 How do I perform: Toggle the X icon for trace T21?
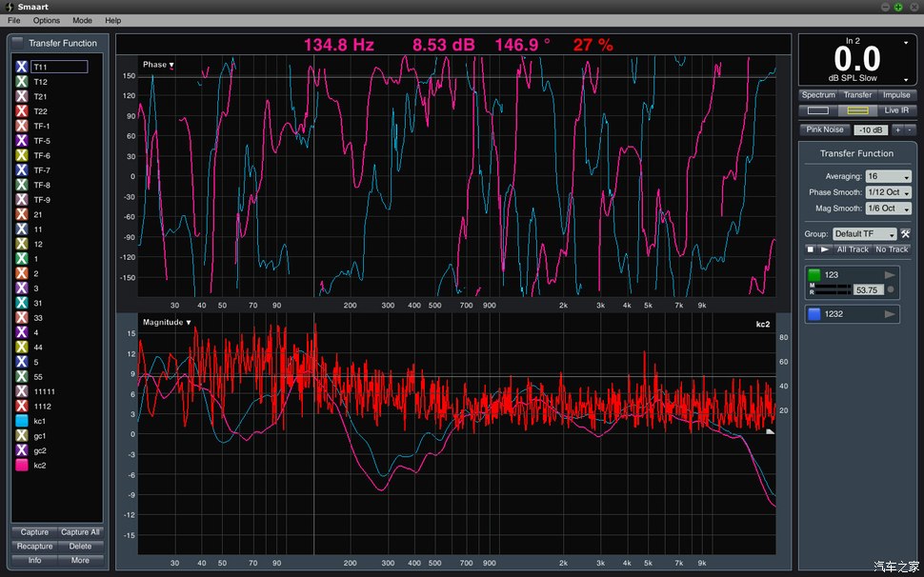22,96
